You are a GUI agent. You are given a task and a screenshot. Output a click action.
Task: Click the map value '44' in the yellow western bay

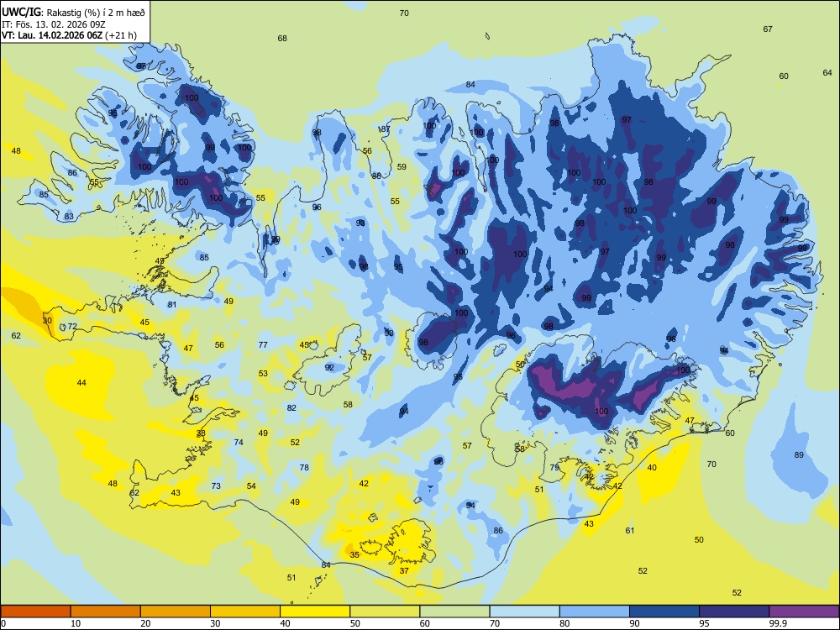click(x=81, y=382)
